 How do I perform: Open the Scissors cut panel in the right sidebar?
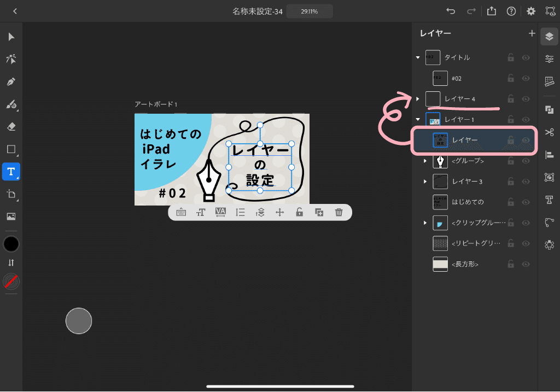(549, 133)
